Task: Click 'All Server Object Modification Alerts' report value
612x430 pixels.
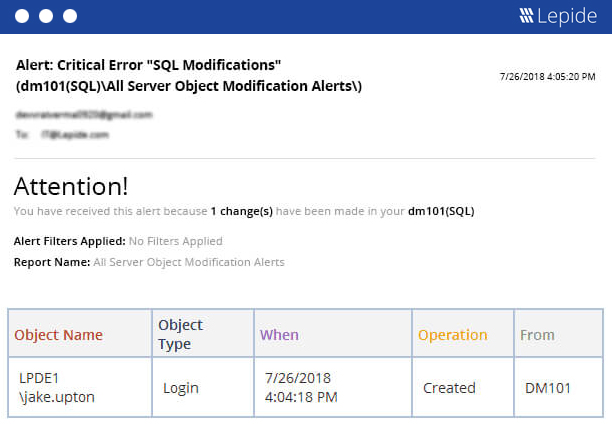Action: [x=189, y=262]
